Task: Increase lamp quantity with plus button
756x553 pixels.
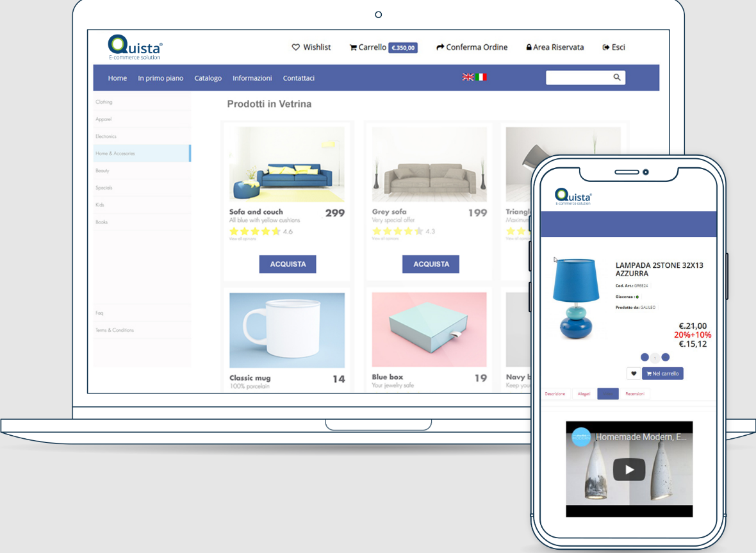Action: pyautogui.click(x=666, y=358)
